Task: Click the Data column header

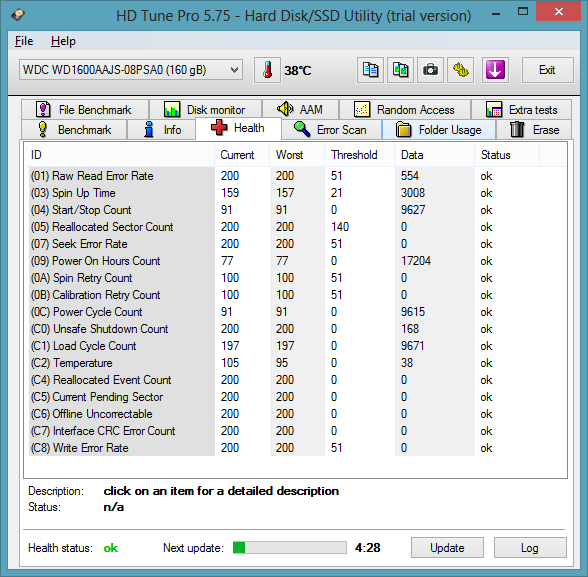Action: 435,155
